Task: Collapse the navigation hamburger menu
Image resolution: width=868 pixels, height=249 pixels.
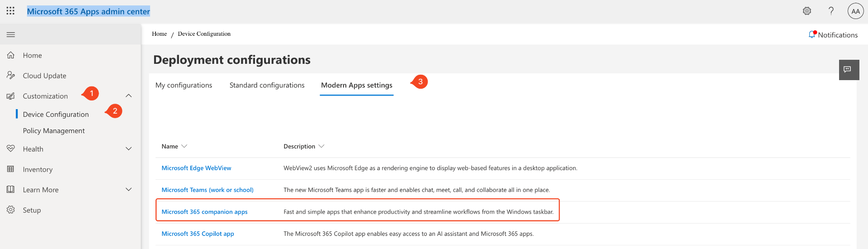Action: click(x=11, y=34)
